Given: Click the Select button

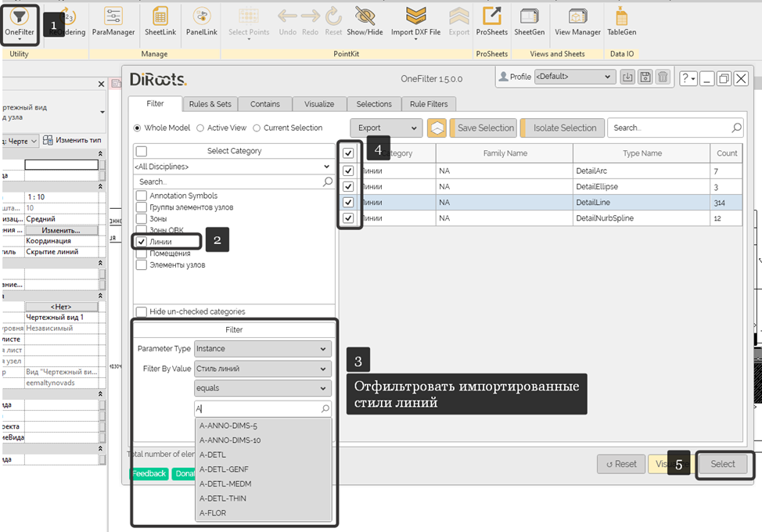Looking at the screenshot, I should click(723, 464).
